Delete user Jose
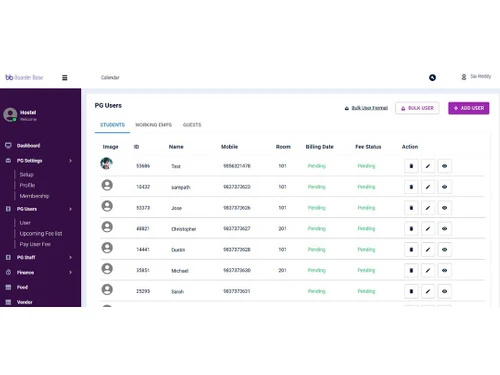Viewport: 500px width, 375px height. pos(411,208)
